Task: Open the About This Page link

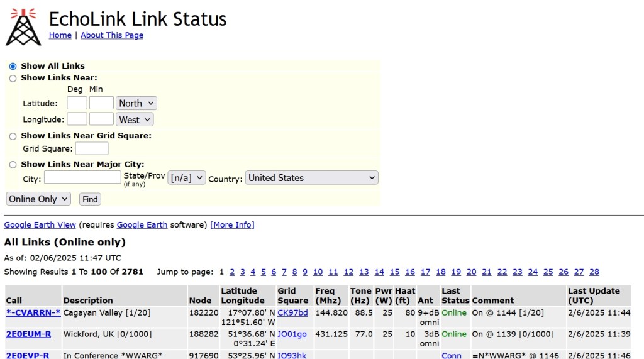Action: pyautogui.click(x=112, y=35)
